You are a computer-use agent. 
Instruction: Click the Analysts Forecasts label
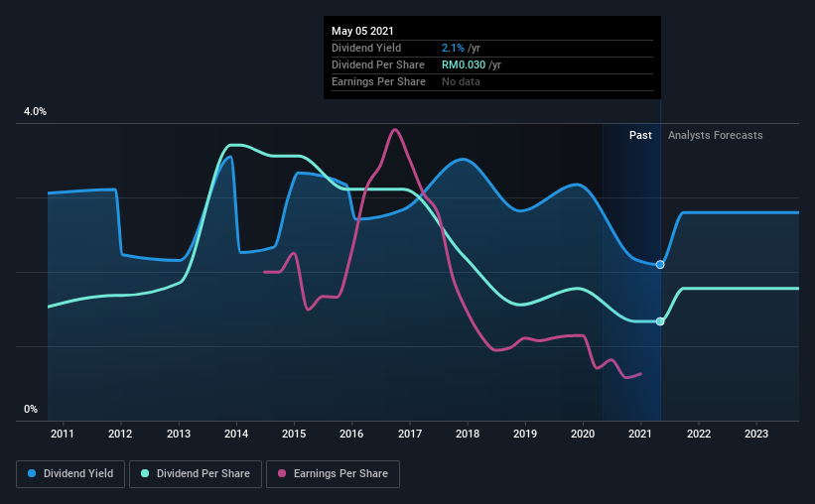click(x=715, y=135)
